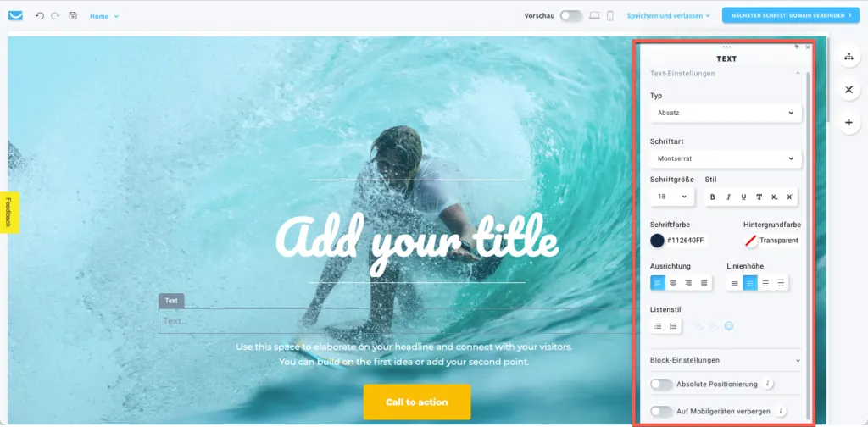The height and width of the screenshot is (427, 868).
Task: Open the Schriftfarbe dark blue color swatch
Action: (x=657, y=241)
